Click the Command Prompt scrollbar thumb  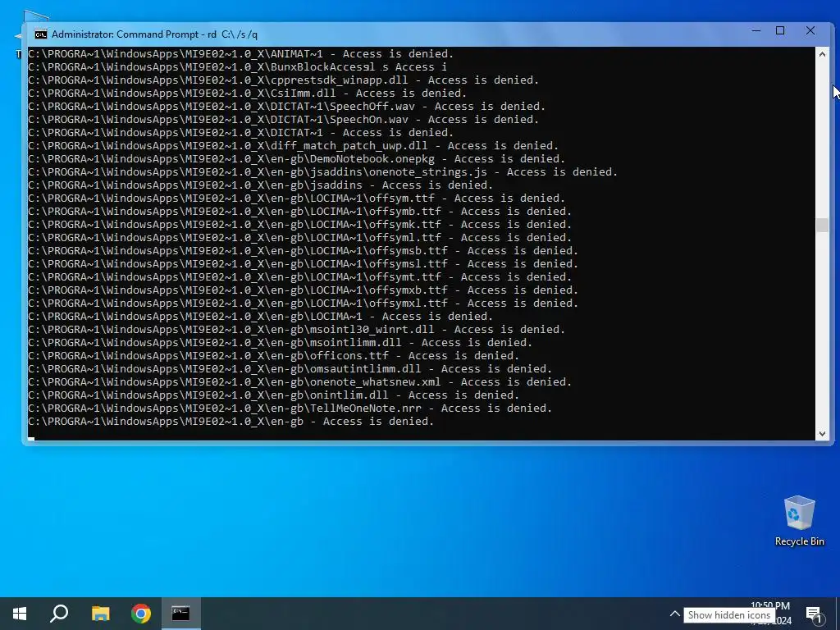822,225
